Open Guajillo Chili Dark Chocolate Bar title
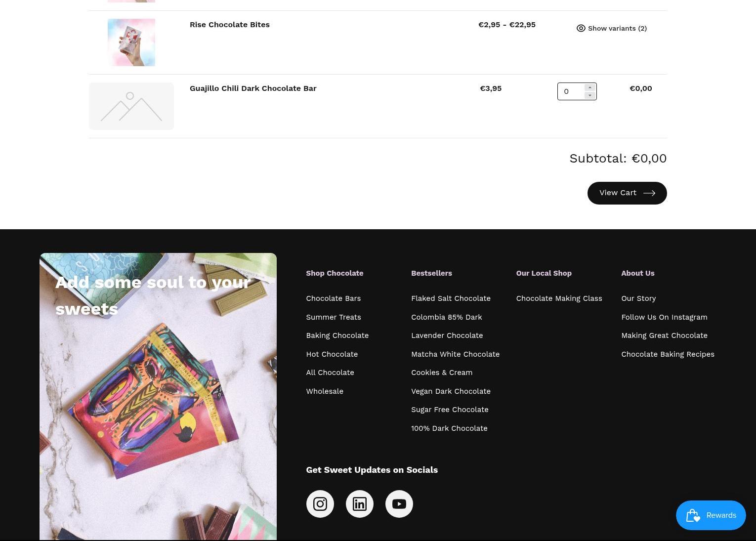Viewport: 756px width, 541px height. [253, 88]
